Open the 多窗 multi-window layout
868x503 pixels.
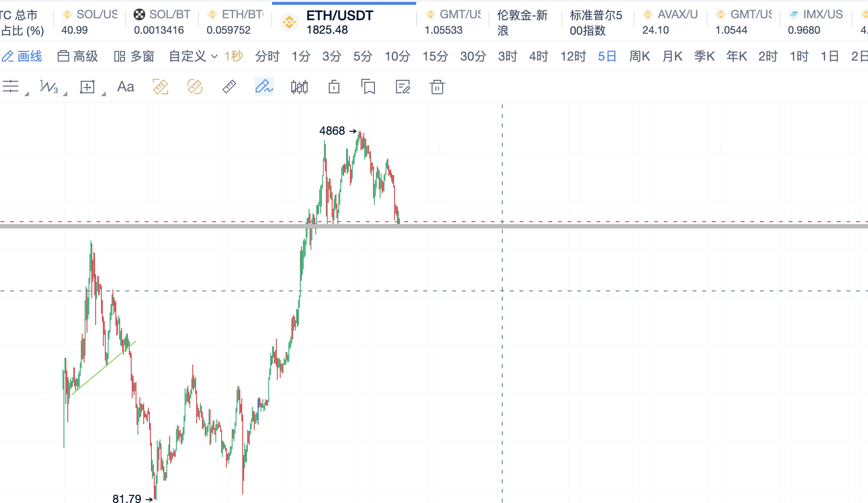pos(134,56)
